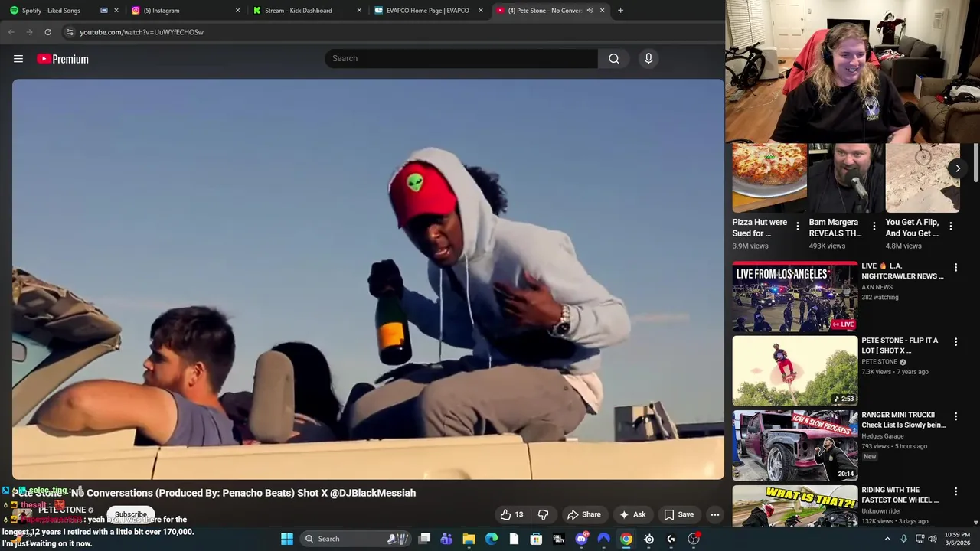Save video to a playlist
The image size is (980, 551).
point(678,514)
